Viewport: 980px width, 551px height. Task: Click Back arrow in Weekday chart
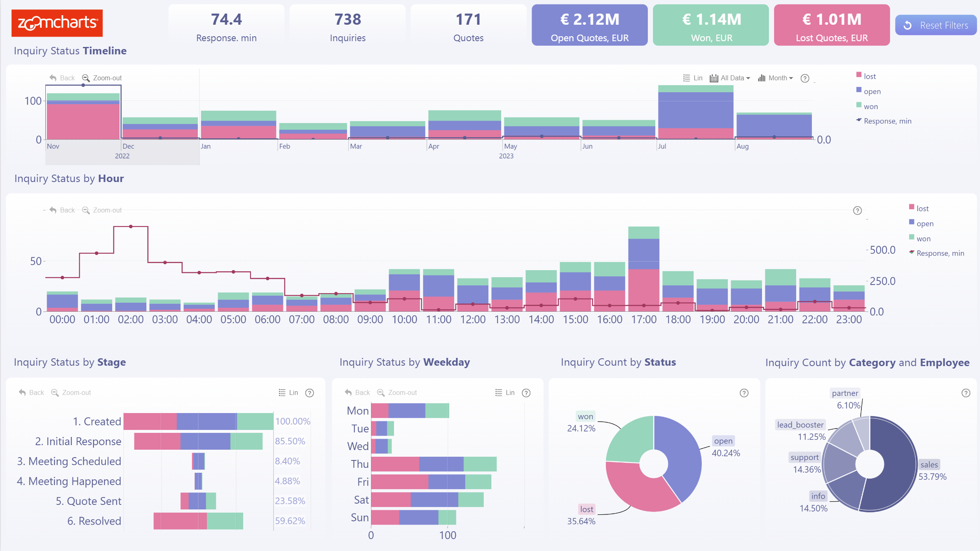349,392
